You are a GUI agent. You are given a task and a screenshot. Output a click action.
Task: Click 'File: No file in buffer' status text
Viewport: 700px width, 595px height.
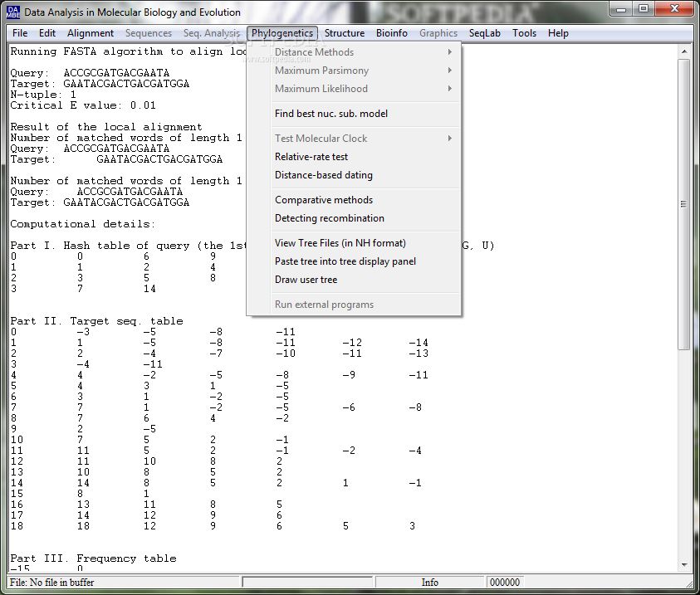pyautogui.click(x=52, y=582)
